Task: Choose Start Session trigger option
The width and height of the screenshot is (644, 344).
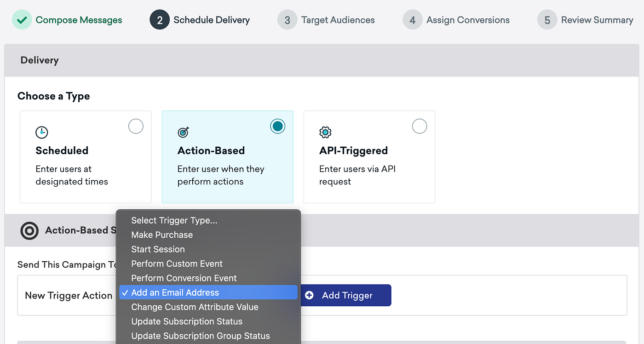Action: click(158, 249)
